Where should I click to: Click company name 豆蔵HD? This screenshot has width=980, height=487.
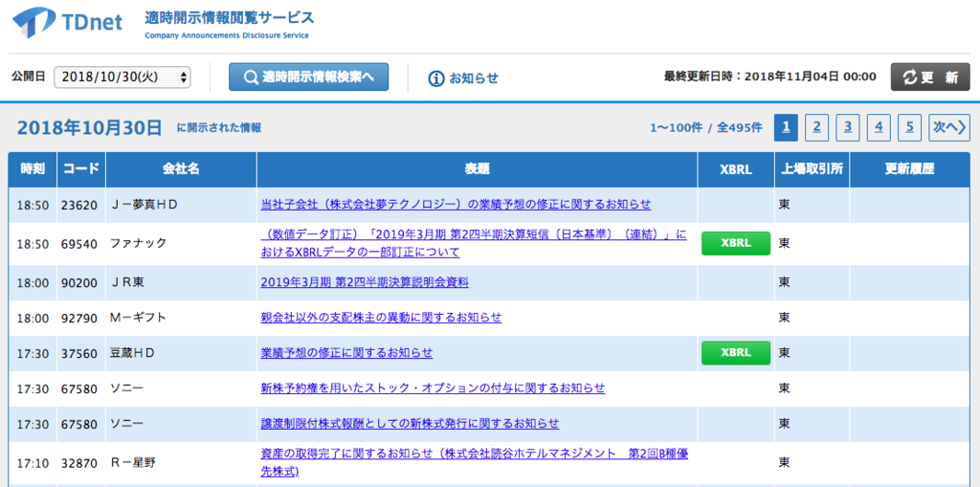[x=132, y=353]
